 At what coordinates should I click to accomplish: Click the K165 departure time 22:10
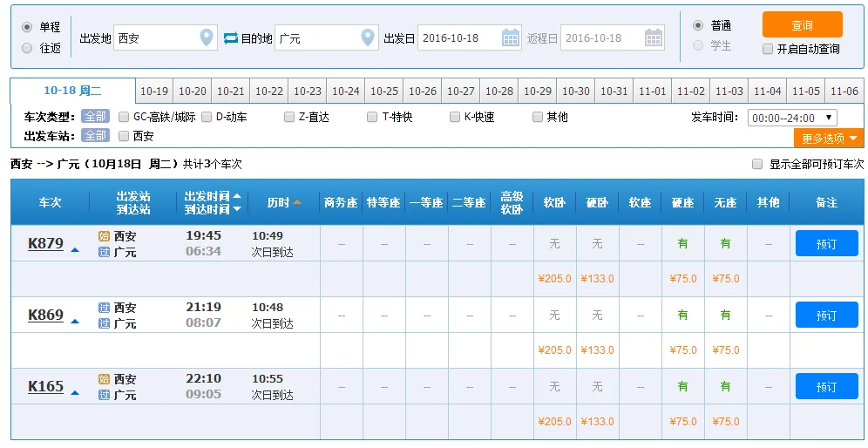[x=203, y=379]
